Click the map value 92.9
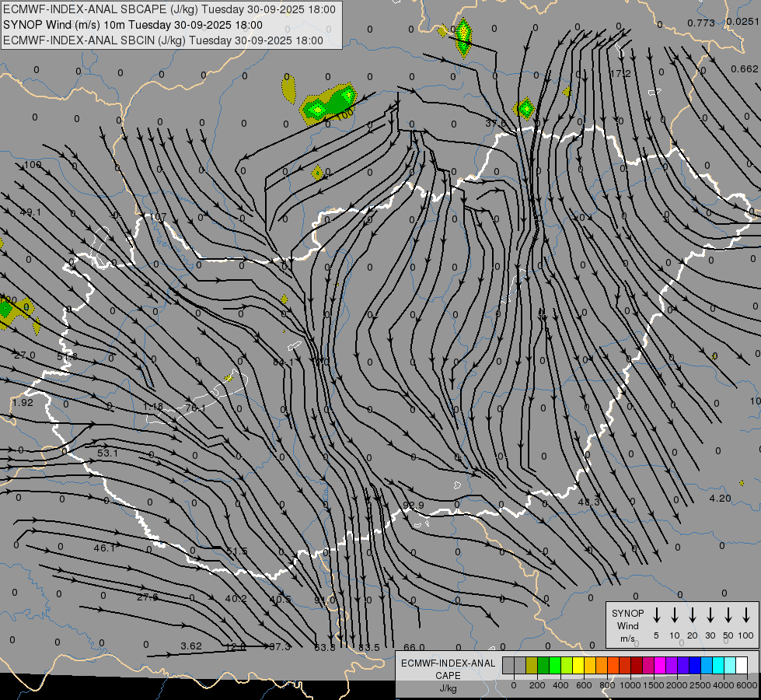 414,506
